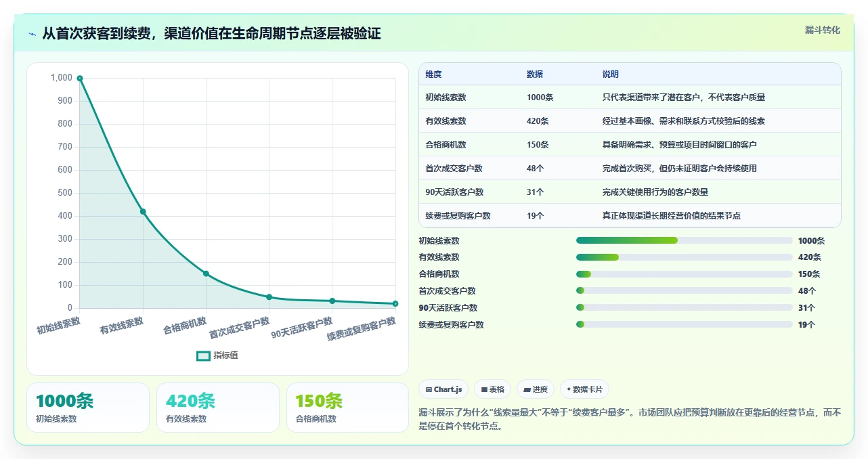Viewport: 868px width, 459px height.
Task: Click the 19个 value beside the progress bar
Action: point(806,325)
